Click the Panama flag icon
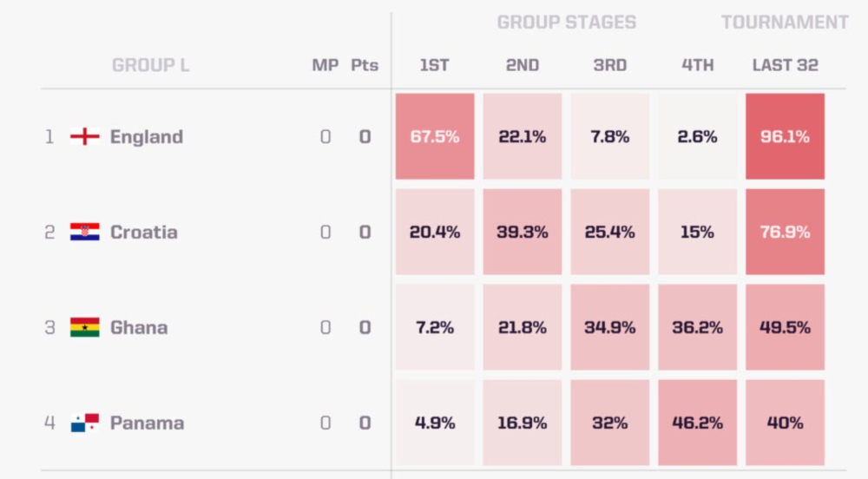The height and width of the screenshot is (479, 868). pos(85,423)
